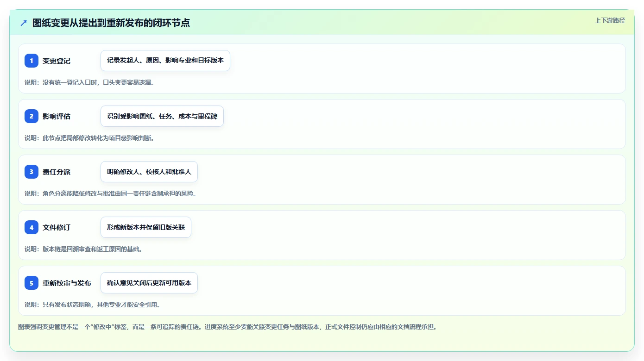This screenshot has width=644, height=361.
Task: Click the note 只有发布状态明确，其他专业才能安全引用
Action: point(93,305)
